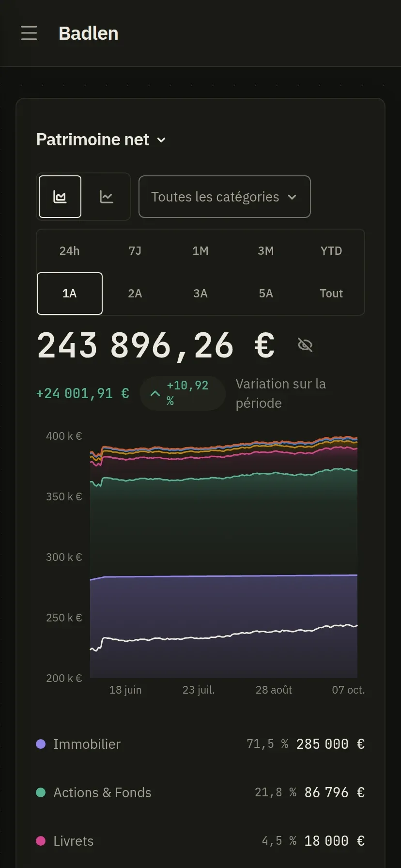Click the 28 août axis label
Screen dimensions: 401x868
pyautogui.click(x=274, y=690)
